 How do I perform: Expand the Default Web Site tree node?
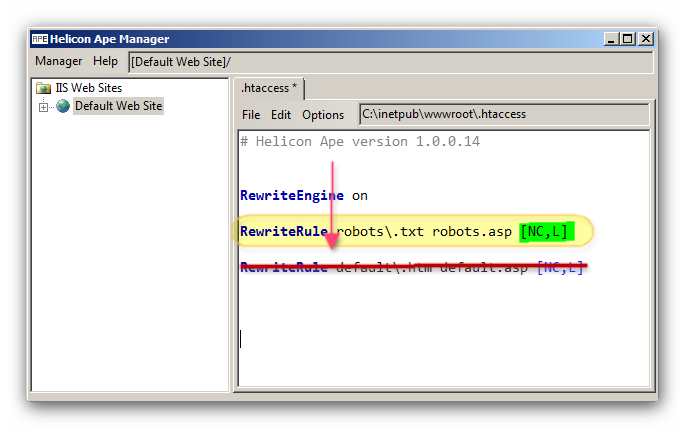44,107
